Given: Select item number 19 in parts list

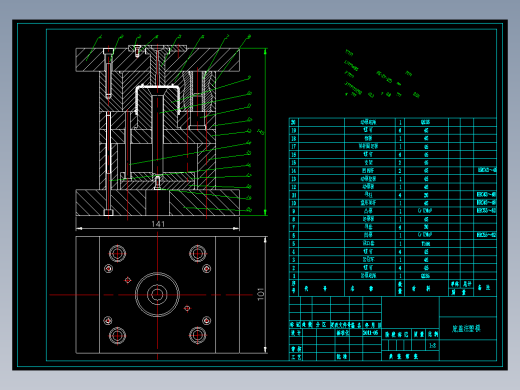Looking at the screenshot, I should click(x=294, y=130).
